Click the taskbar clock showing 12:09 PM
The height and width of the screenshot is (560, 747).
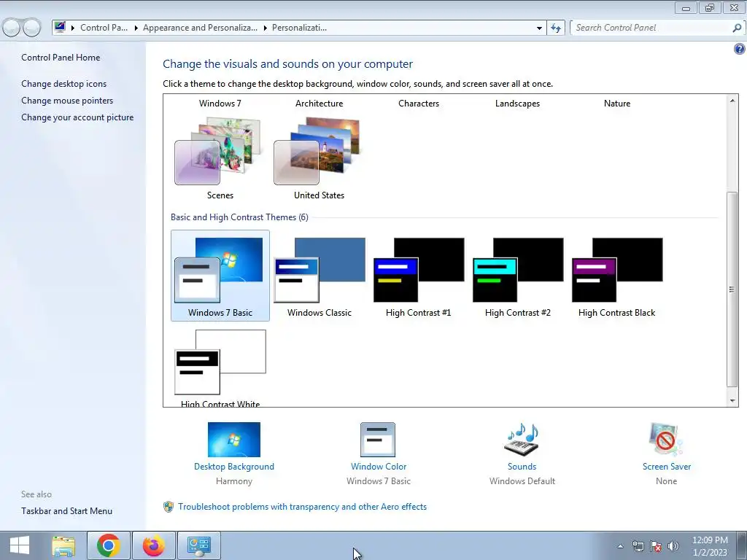click(710, 545)
